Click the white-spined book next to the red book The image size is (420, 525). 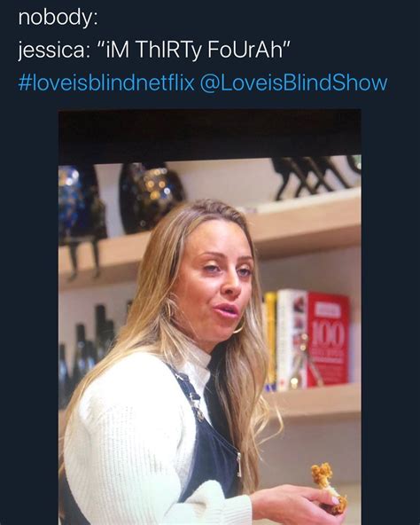[292, 340]
